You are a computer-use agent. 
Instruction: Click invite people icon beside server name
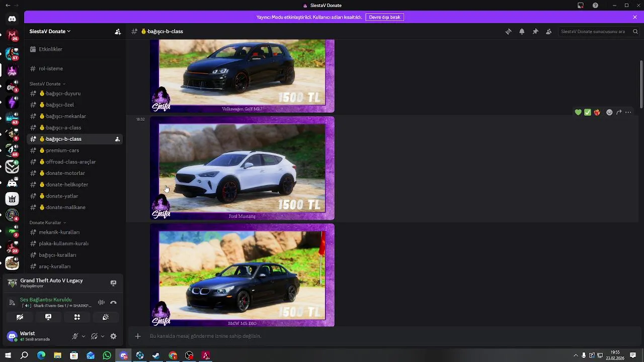point(118,31)
